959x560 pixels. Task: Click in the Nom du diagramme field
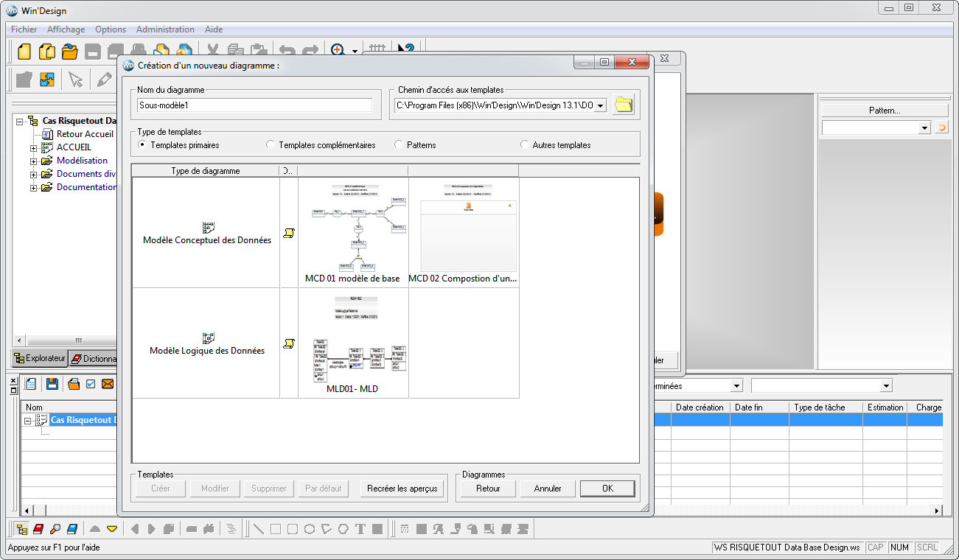pos(255,105)
